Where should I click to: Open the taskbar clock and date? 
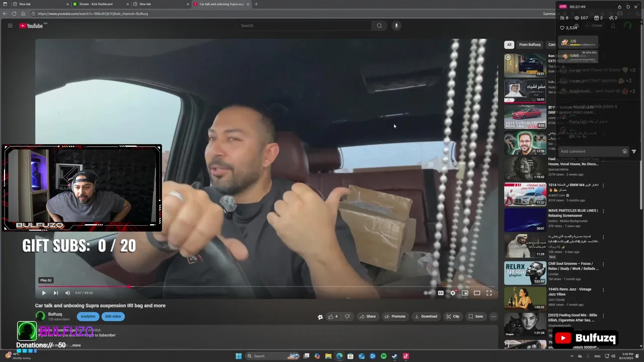point(627,356)
